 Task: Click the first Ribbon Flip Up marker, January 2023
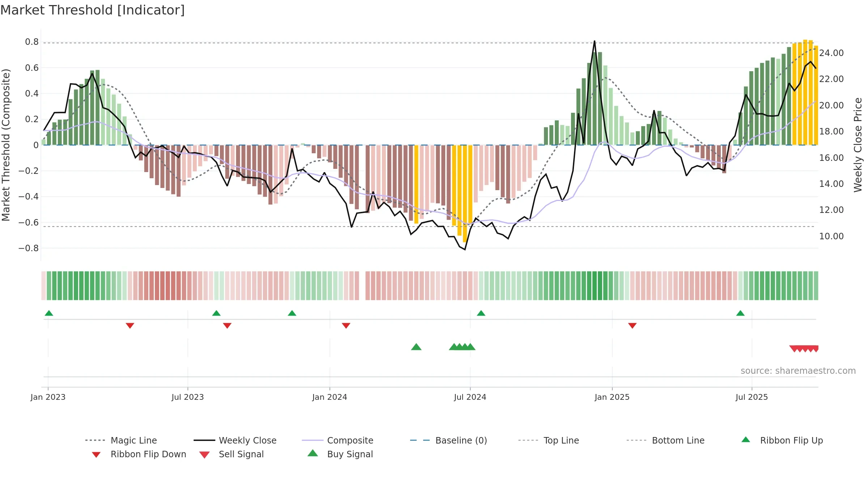49,313
